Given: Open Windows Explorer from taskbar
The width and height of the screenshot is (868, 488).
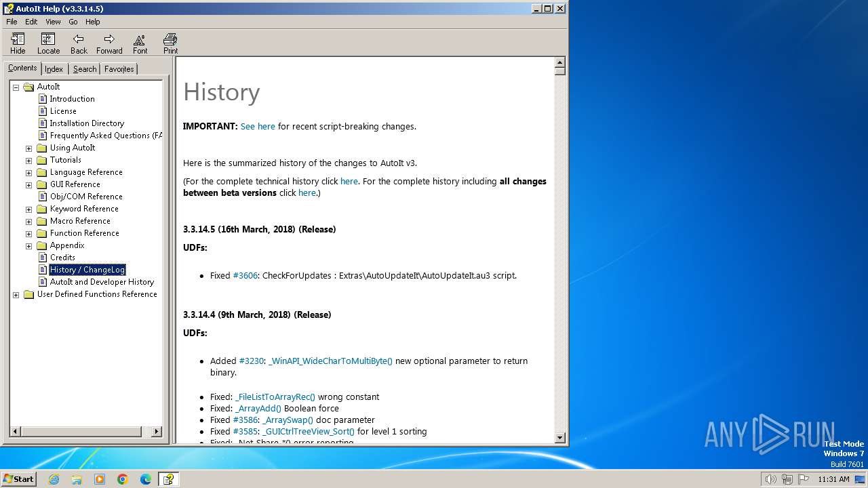Looking at the screenshot, I should 77,479.
